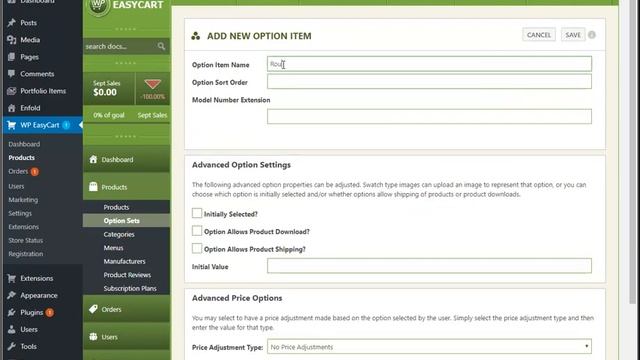Open WP EasyCart Dashboard submenu link
Viewport: 640px width, 360px height.
(x=24, y=144)
